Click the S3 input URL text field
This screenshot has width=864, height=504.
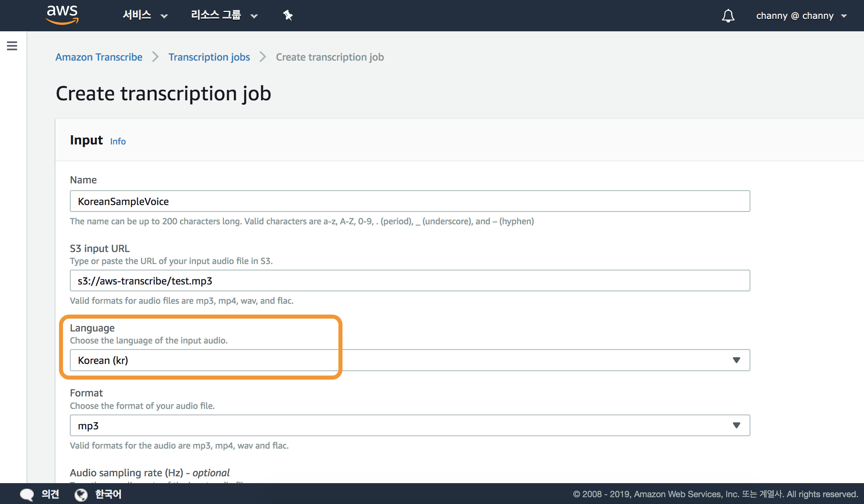[x=410, y=280]
